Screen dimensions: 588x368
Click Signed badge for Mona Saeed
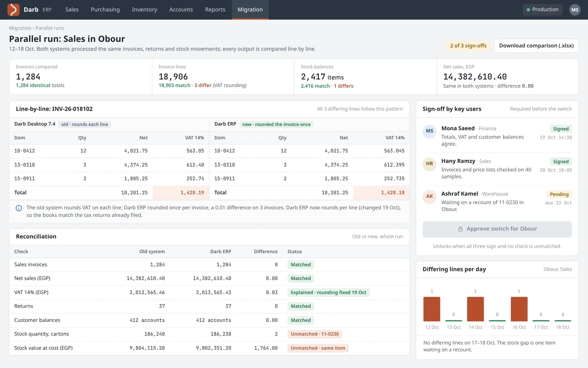[x=561, y=129]
